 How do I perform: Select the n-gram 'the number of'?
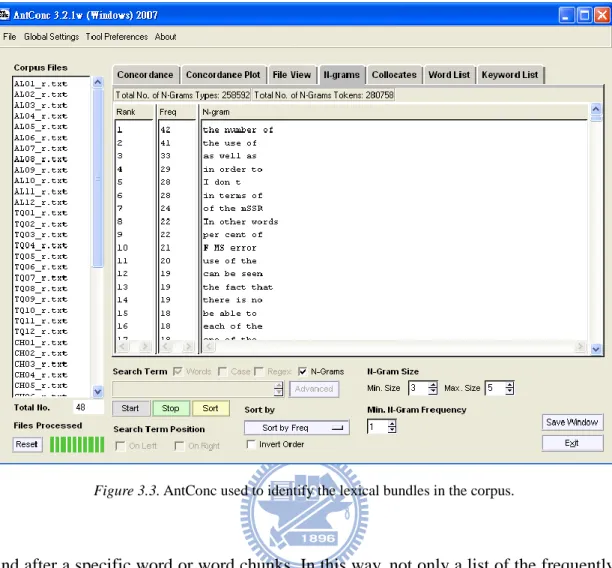coord(238,130)
